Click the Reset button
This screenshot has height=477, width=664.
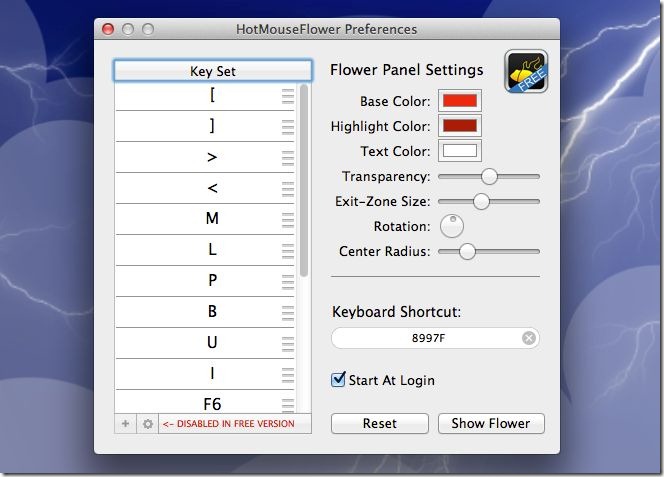[379, 423]
